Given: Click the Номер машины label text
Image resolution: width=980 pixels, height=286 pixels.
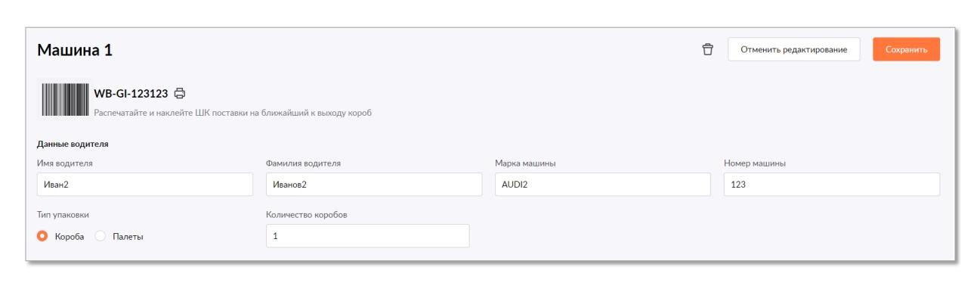Looking at the screenshot, I should pyautogui.click(x=756, y=162).
